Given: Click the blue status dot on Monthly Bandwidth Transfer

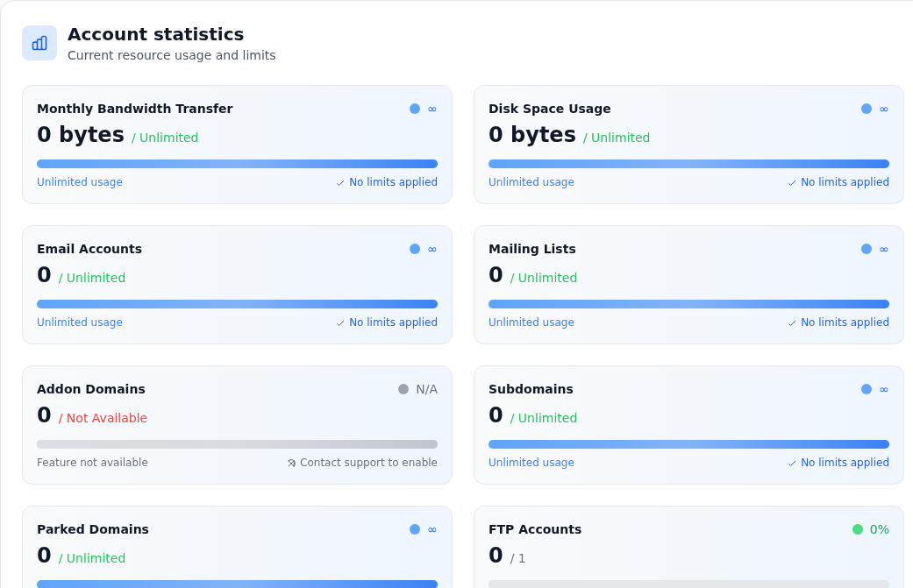Looking at the screenshot, I should click(415, 109).
